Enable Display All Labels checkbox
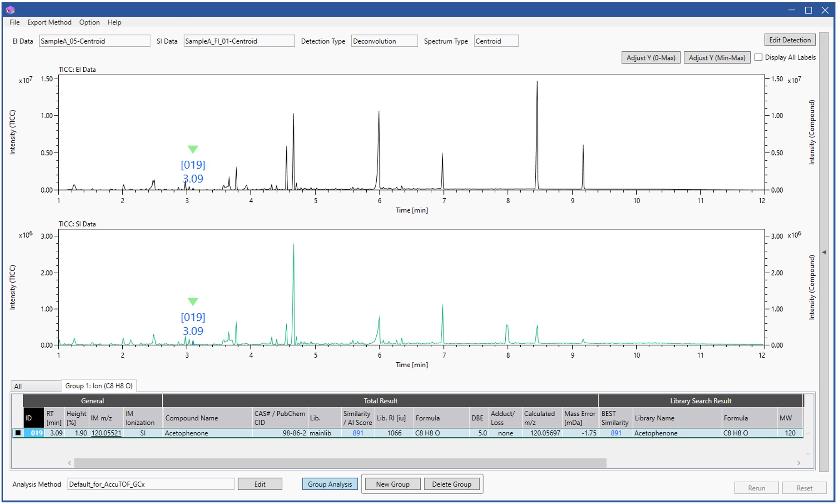 coord(758,57)
